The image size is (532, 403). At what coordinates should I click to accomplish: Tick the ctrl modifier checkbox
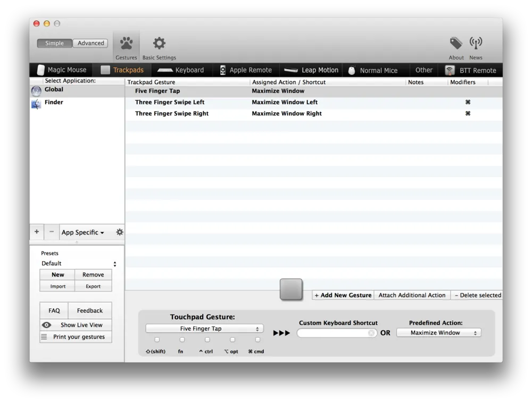click(207, 340)
